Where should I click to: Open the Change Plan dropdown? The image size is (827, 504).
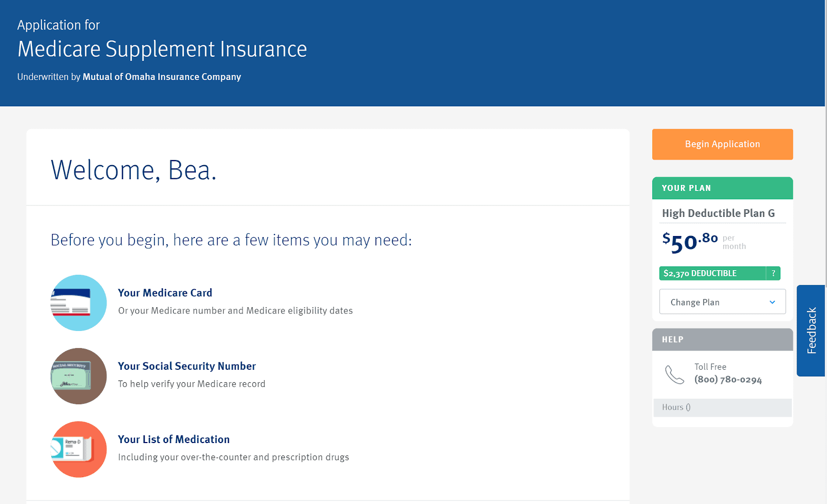tap(722, 302)
